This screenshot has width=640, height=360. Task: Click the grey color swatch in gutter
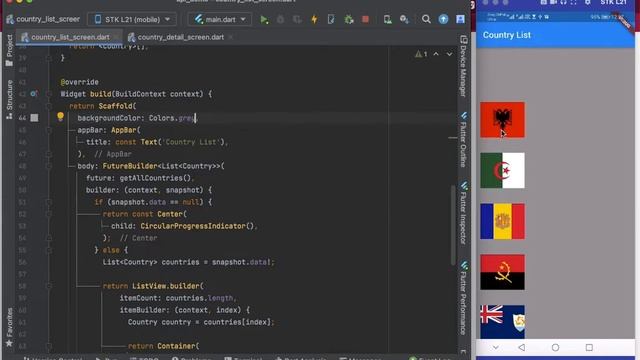(x=34, y=118)
